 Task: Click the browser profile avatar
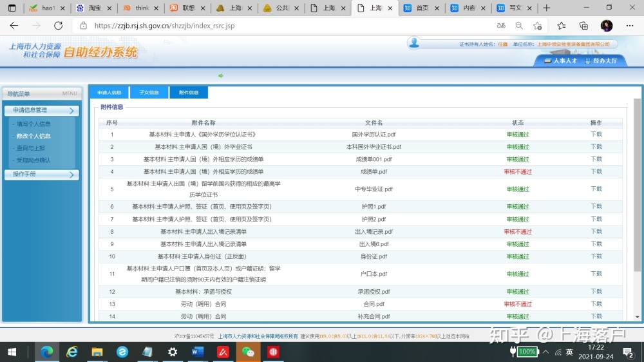tap(607, 26)
